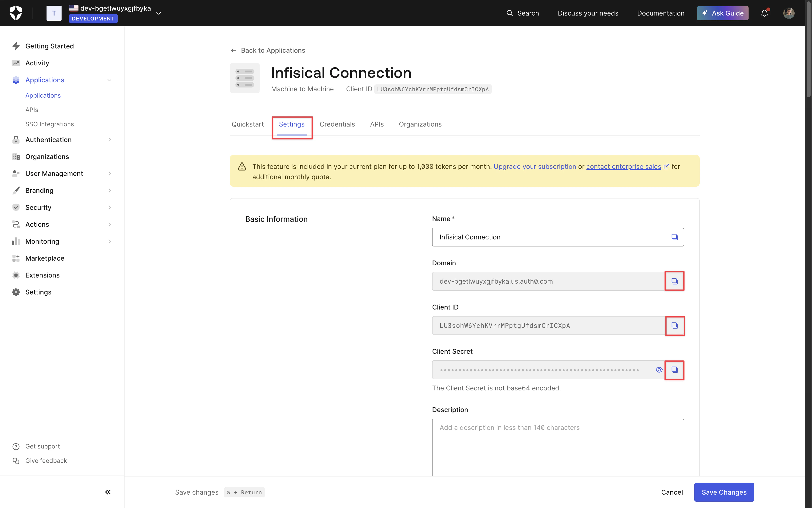Click the header Client ID code chip
812x508 pixels.
pyautogui.click(x=433, y=89)
